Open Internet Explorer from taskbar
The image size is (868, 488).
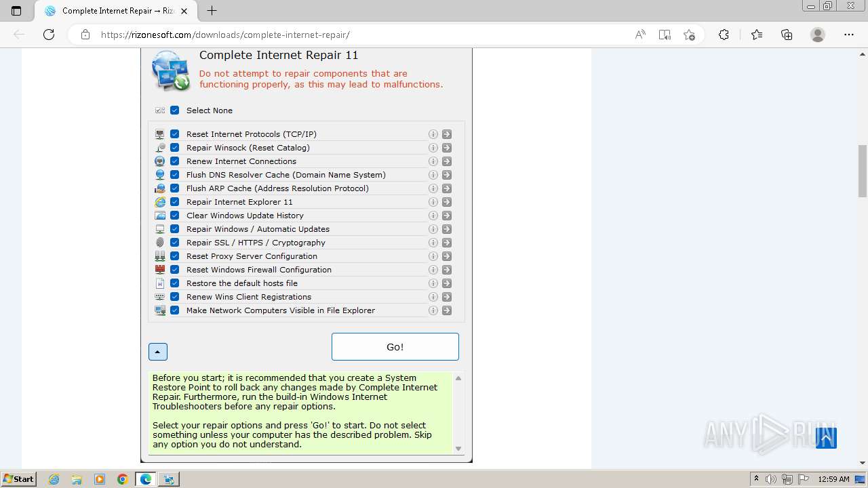[x=54, y=479]
